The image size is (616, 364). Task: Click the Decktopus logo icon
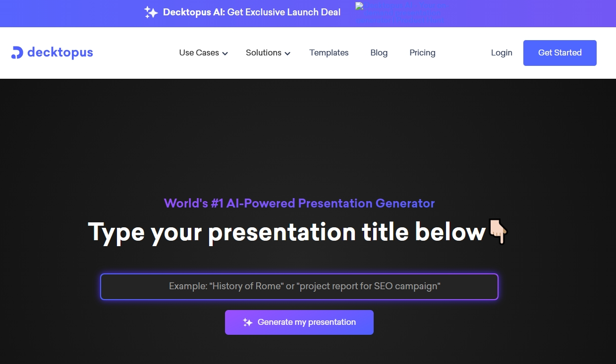coord(17,52)
